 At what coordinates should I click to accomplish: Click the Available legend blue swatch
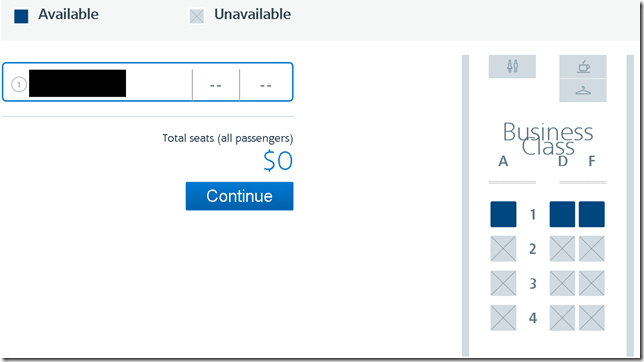(21, 16)
